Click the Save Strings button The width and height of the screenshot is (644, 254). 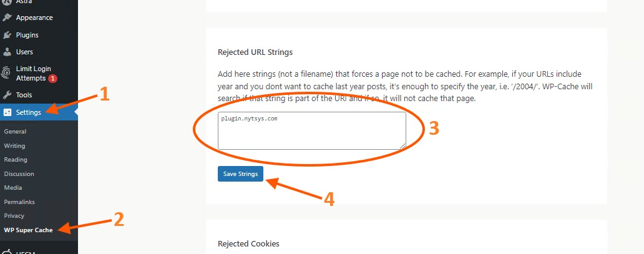240,174
